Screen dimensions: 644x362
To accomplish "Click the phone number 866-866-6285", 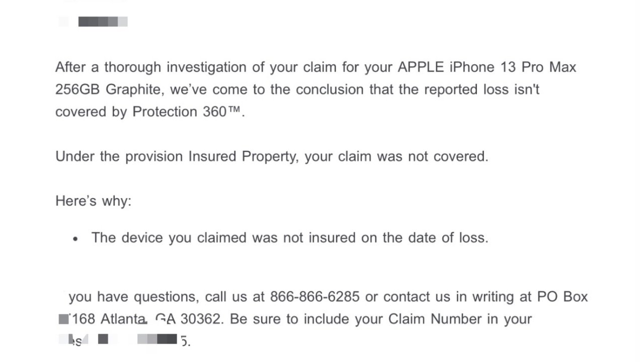I will (314, 297).
